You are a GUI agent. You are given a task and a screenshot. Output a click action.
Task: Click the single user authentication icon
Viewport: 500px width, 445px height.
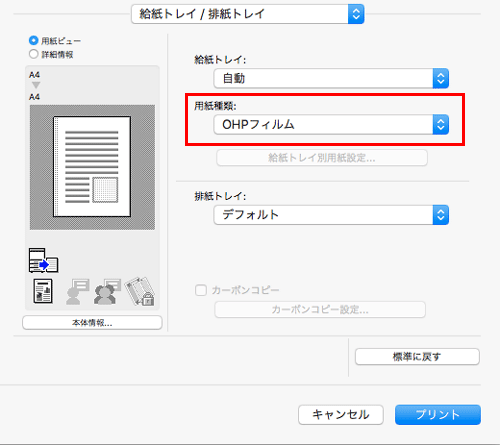click(77, 292)
